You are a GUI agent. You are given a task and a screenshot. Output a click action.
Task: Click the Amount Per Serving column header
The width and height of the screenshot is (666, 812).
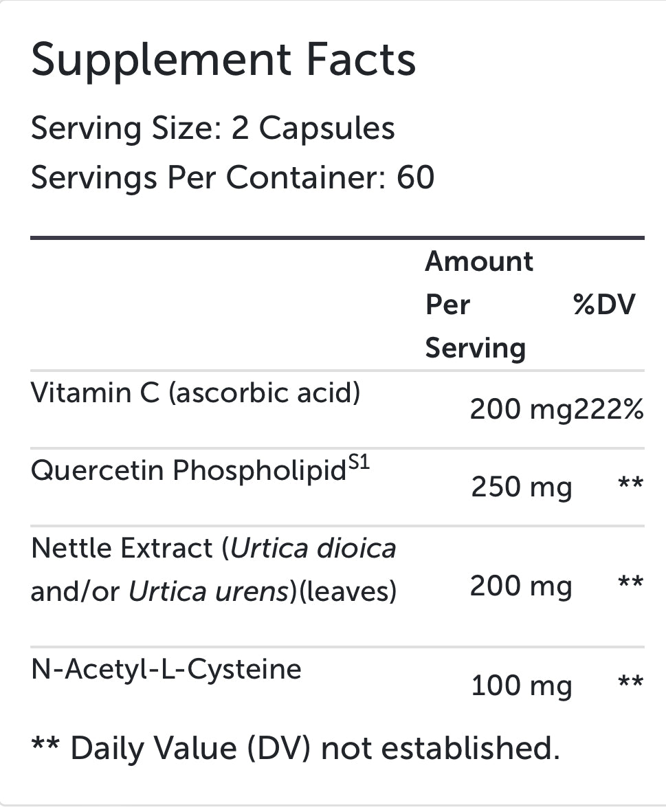tap(478, 304)
